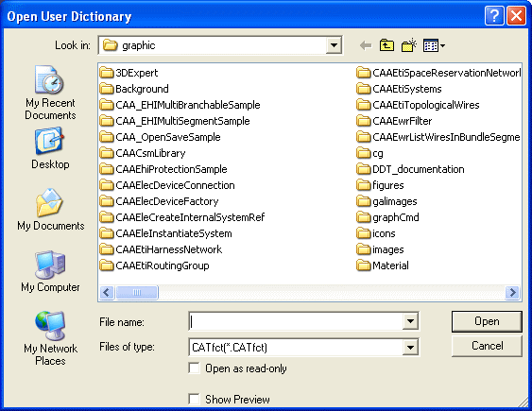Toggle Show Preview checkbox
Image resolution: width=532 pixels, height=411 pixels.
(x=194, y=399)
